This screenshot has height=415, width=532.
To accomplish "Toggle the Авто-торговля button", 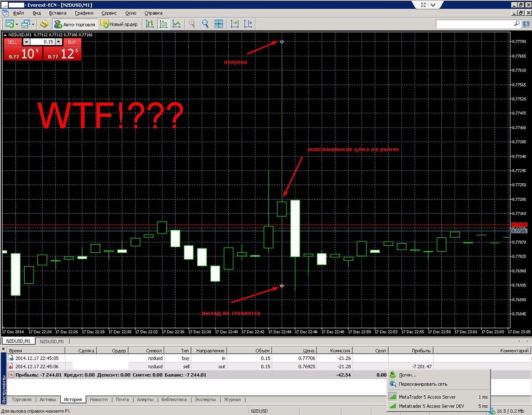I will [74, 24].
